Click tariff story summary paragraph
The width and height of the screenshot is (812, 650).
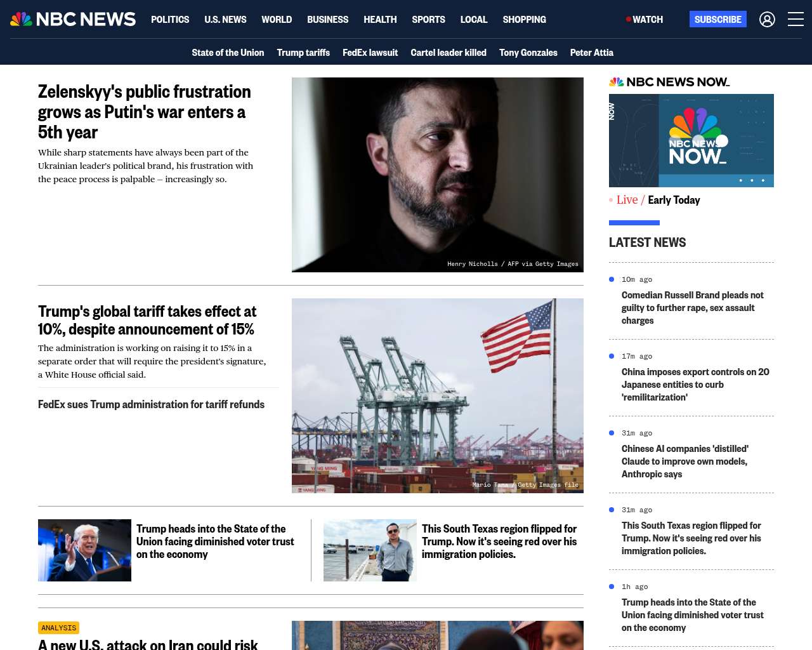(x=152, y=361)
